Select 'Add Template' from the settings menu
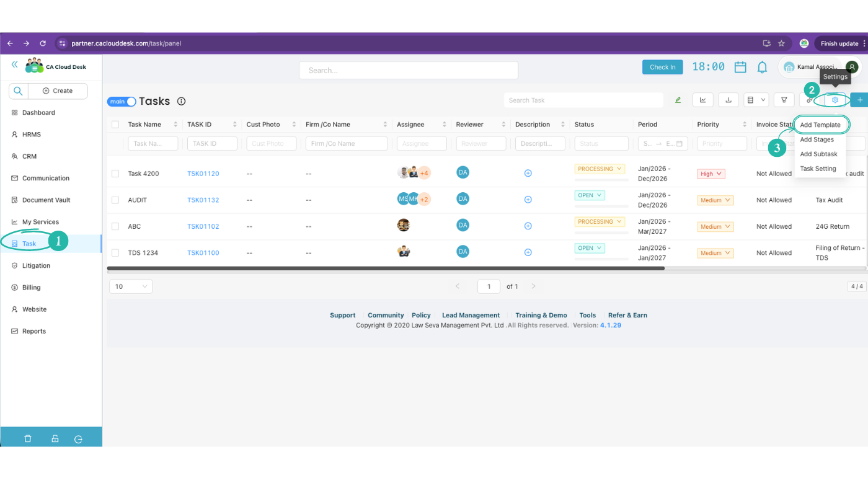This screenshot has width=868, height=496. click(821, 124)
